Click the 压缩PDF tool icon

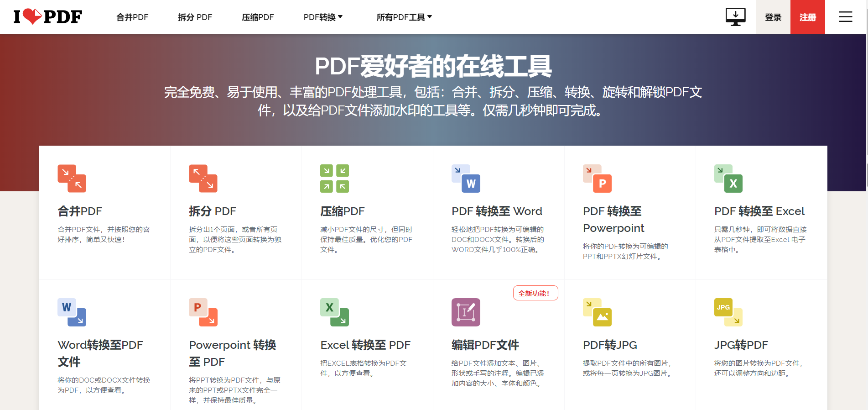pyautogui.click(x=334, y=179)
